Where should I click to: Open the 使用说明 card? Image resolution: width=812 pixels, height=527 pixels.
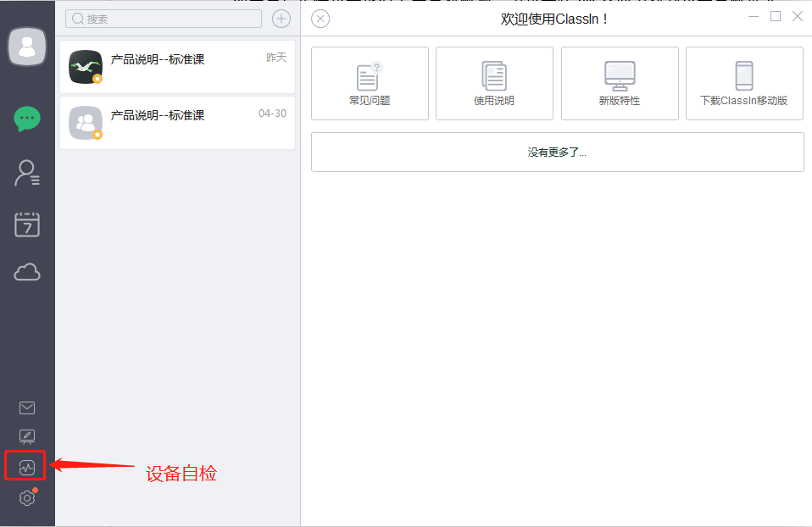pyautogui.click(x=494, y=83)
